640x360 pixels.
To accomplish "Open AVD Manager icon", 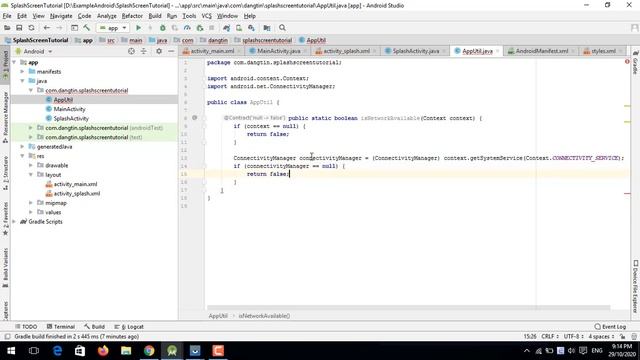I will point(239,28).
